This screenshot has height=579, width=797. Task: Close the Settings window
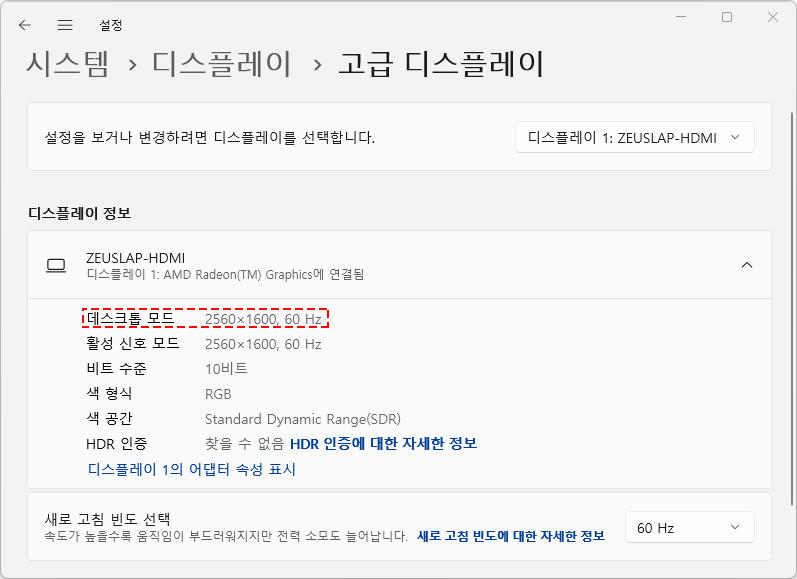click(x=773, y=17)
